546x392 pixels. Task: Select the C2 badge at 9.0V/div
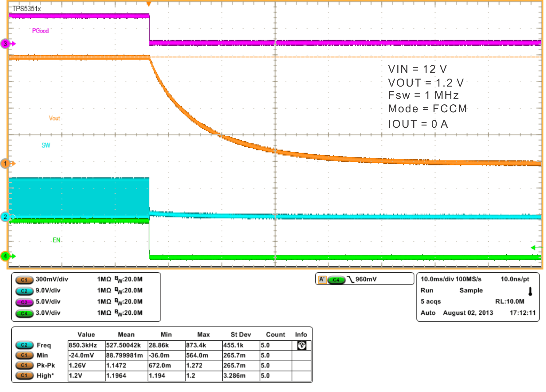click(x=24, y=291)
